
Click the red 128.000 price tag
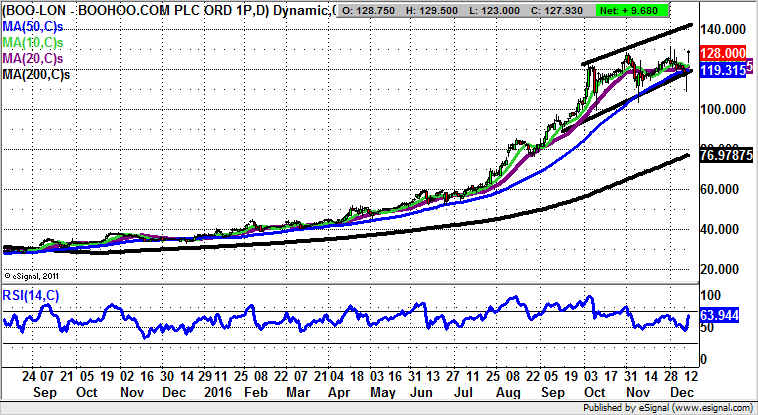coord(722,52)
